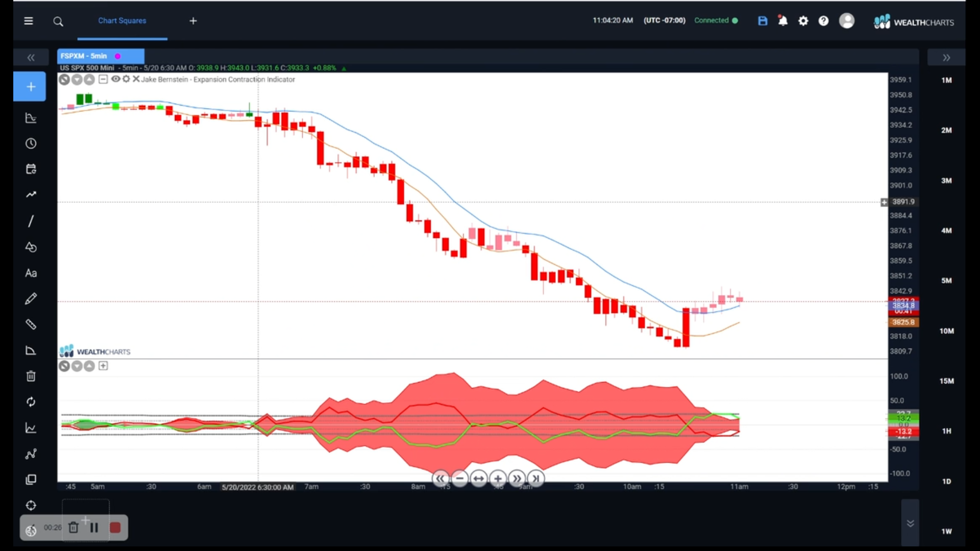This screenshot has width=980, height=551.
Task: Expand the right panel with double chevron
Action: pyautogui.click(x=946, y=58)
